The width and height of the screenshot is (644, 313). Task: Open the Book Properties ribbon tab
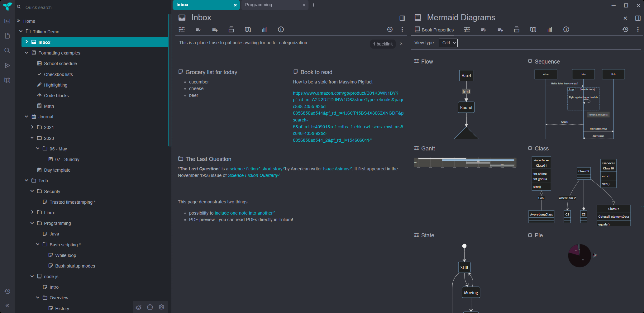coord(434,30)
